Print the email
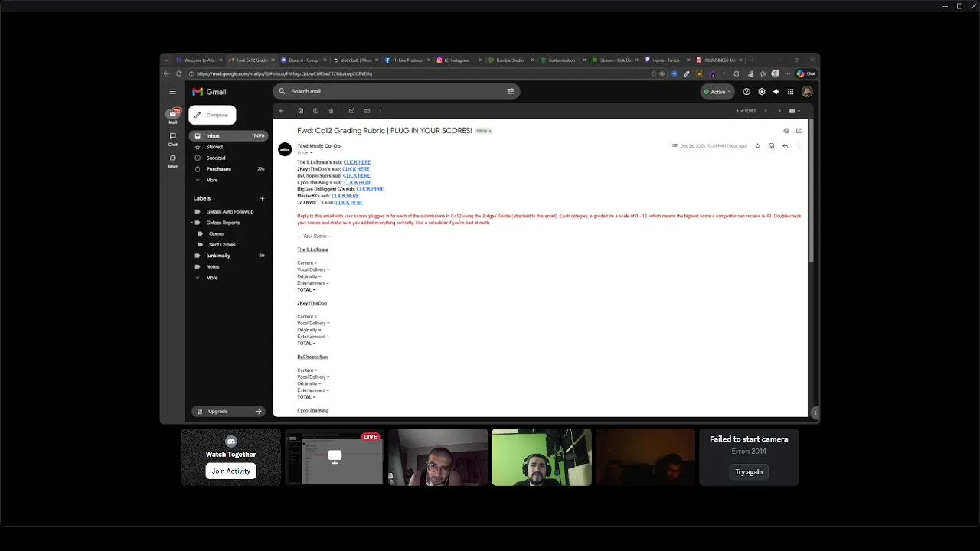The height and width of the screenshot is (551, 980). click(x=786, y=131)
